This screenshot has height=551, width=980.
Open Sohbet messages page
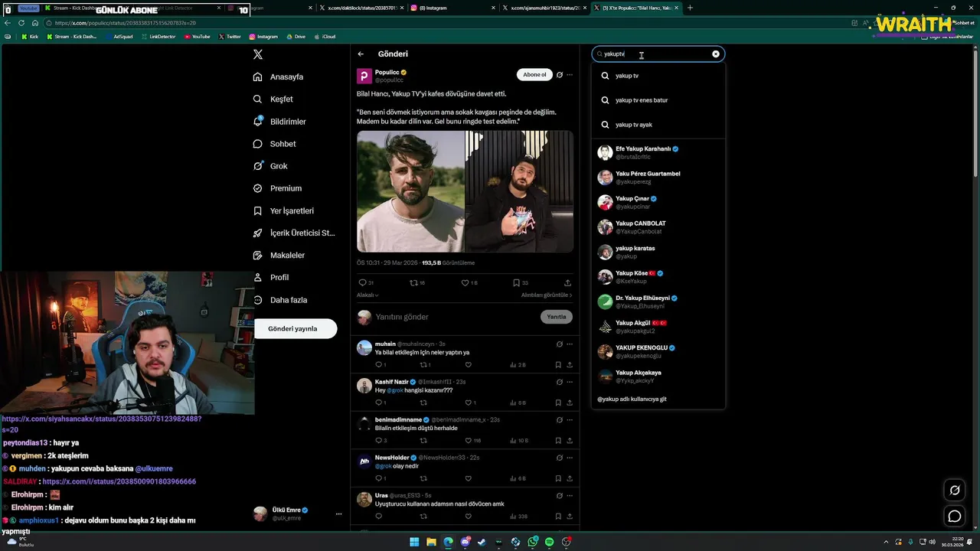click(x=274, y=144)
